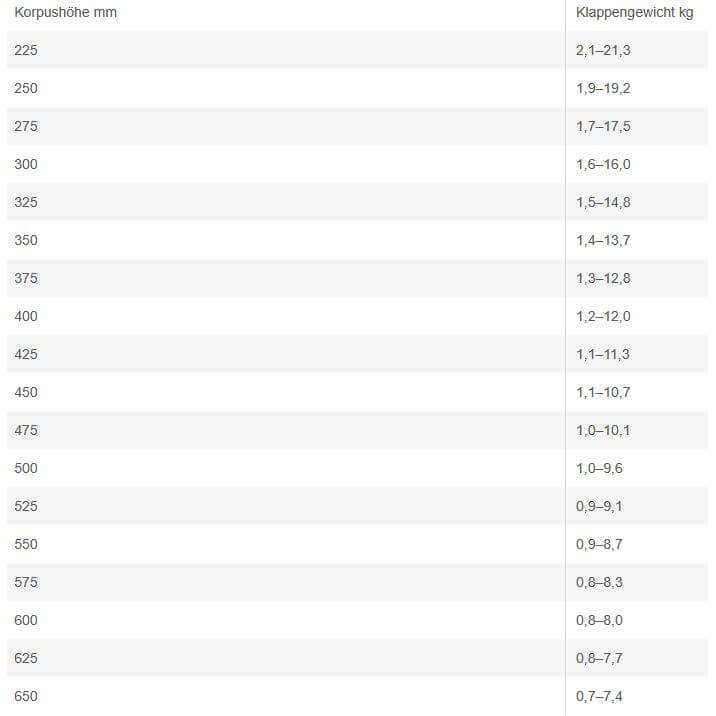Click the Klappengewicht kg column header

click(634, 12)
